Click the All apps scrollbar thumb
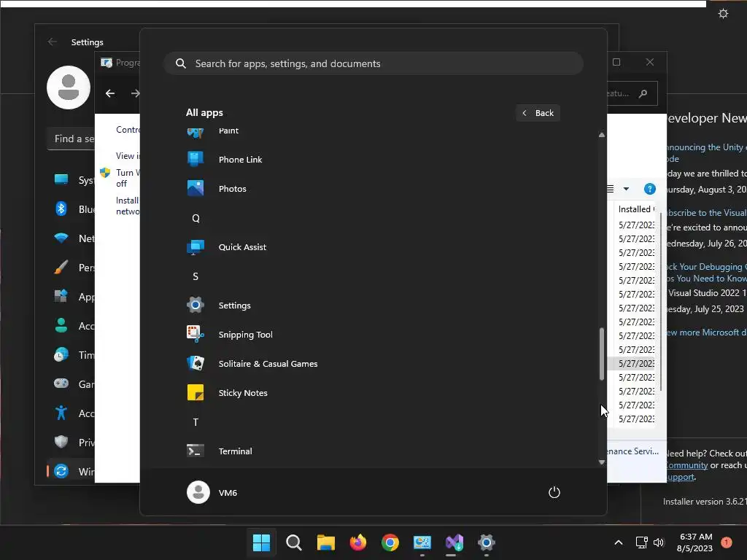Screen dimensions: 747x560 coord(602,354)
